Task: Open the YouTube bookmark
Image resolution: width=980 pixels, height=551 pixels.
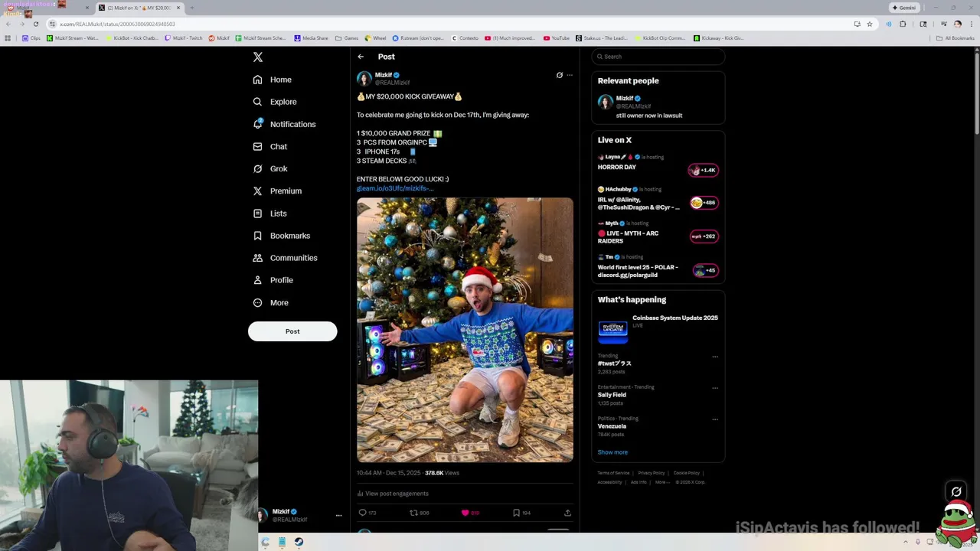Action: (x=557, y=38)
